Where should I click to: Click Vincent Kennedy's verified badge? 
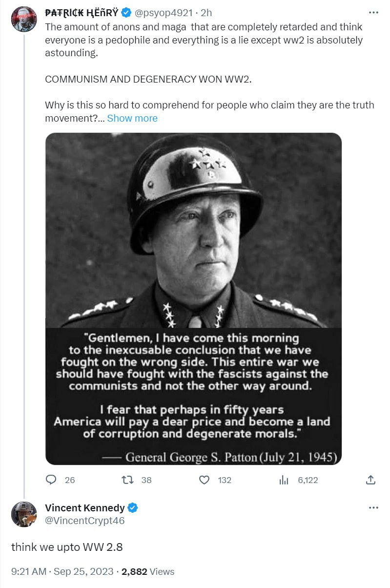pyautogui.click(x=133, y=508)
